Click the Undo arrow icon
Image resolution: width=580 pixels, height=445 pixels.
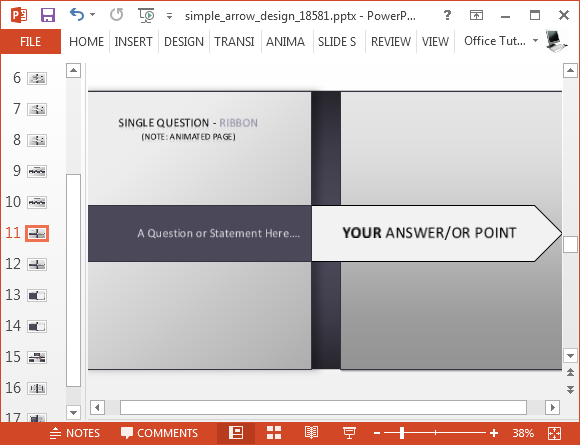coord(77,15)
